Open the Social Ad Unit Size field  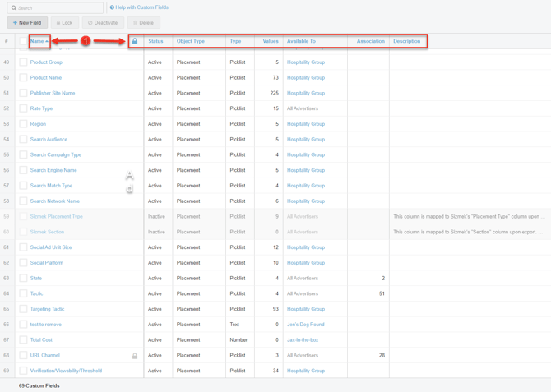(x=51, y=247)
